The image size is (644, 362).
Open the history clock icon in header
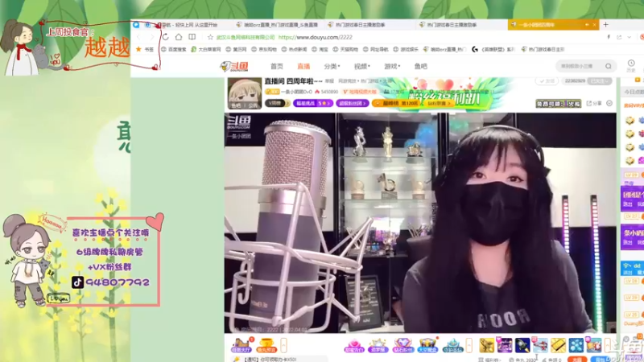tap(631, 64)
